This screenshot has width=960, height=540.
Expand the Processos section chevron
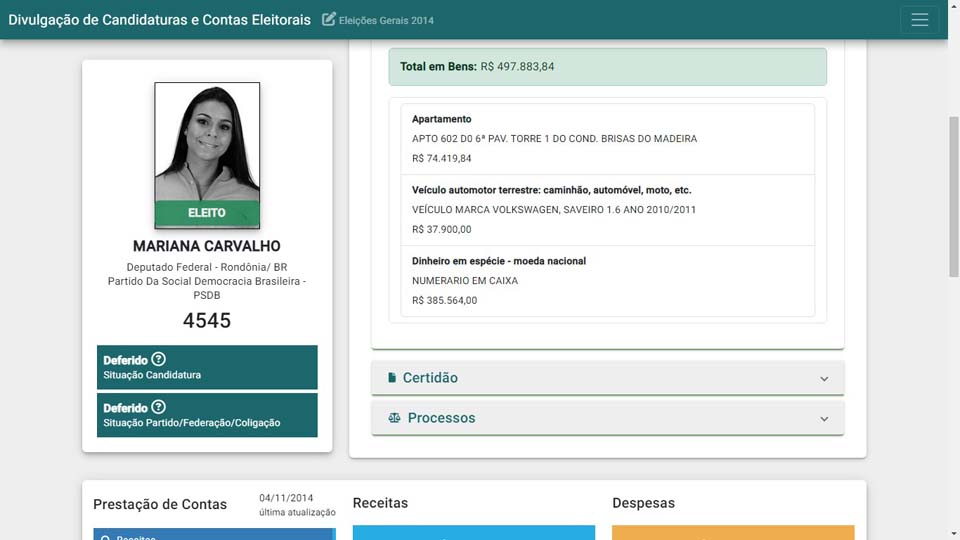824,419
